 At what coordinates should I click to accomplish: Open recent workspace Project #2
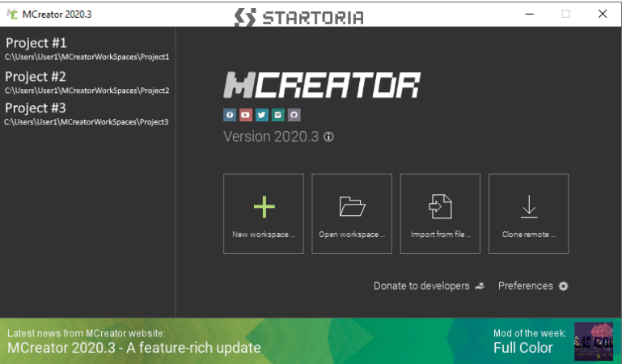pos(87,83)
